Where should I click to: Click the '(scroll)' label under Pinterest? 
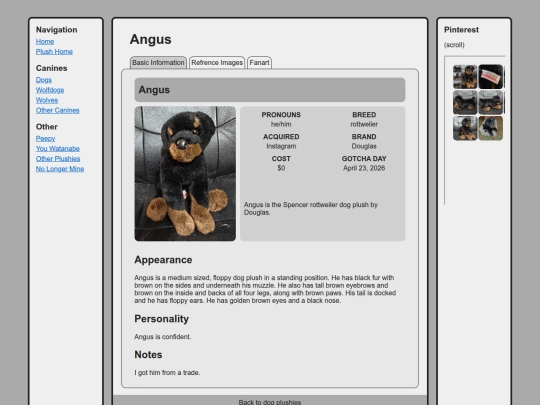point(454,45)
